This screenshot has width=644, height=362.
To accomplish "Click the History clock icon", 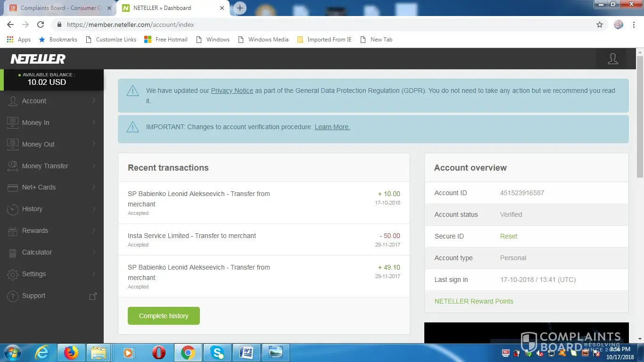I will (13, 209).
